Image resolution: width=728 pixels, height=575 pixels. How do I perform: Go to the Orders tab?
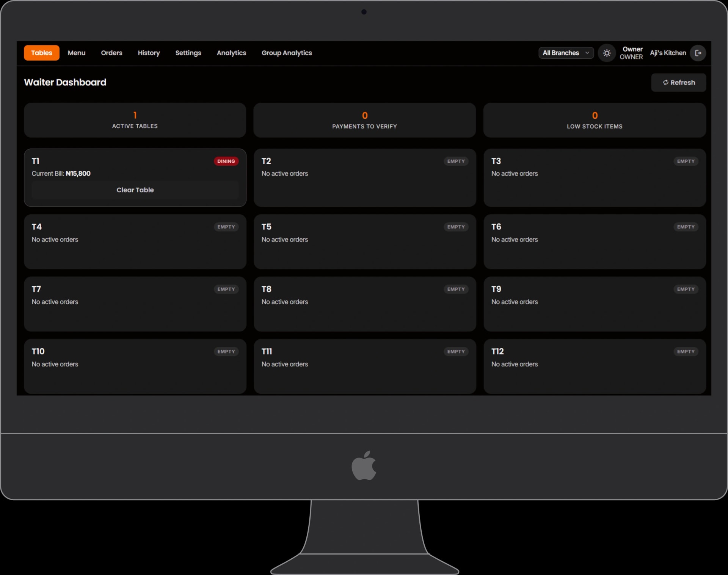click(x=111, y=53)
